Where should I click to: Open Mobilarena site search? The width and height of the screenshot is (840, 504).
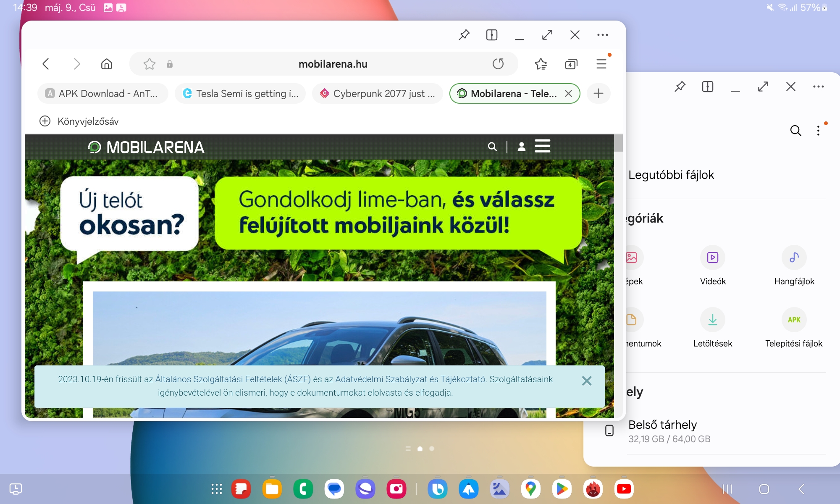click(x=492, y=147)
